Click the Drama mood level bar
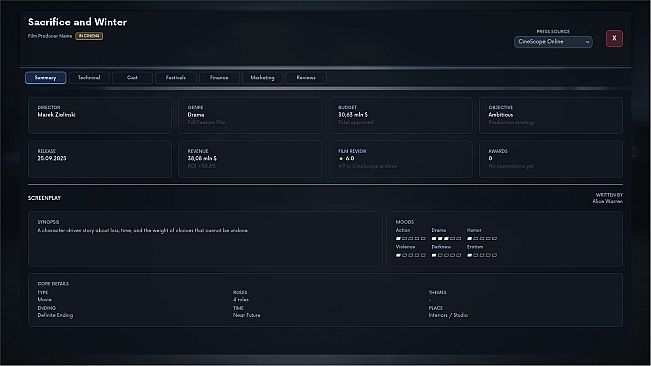The image size is (651, 366). [446, 239]
